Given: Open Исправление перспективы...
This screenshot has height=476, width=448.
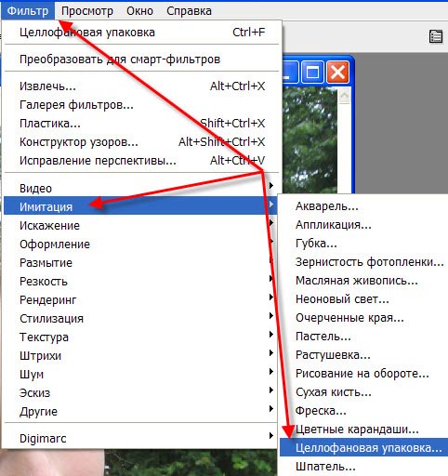Looking at the screenshot, I should pos(142,161).
